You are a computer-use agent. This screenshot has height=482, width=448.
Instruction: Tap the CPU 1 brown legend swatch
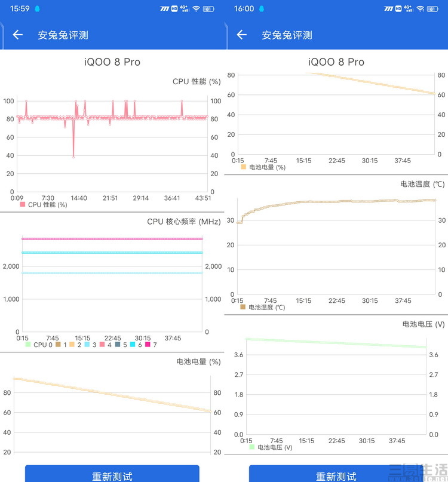pyautogui.click(x=58, y=344)
